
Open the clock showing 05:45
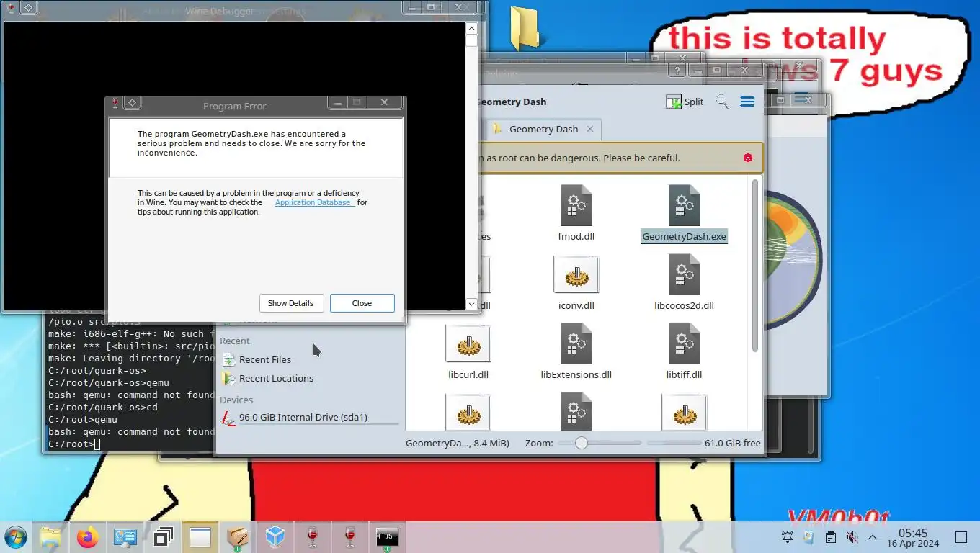[x=913, y=533]
